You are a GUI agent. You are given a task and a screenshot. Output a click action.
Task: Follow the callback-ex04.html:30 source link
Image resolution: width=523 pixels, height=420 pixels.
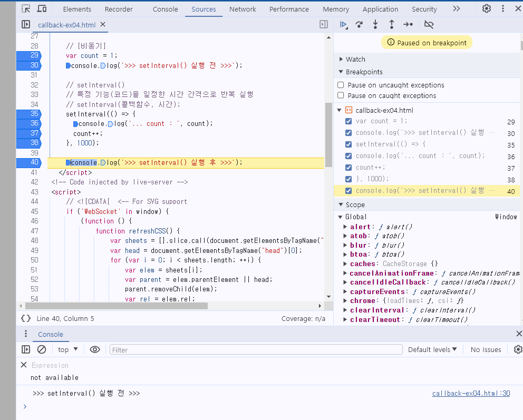[471, 393]
